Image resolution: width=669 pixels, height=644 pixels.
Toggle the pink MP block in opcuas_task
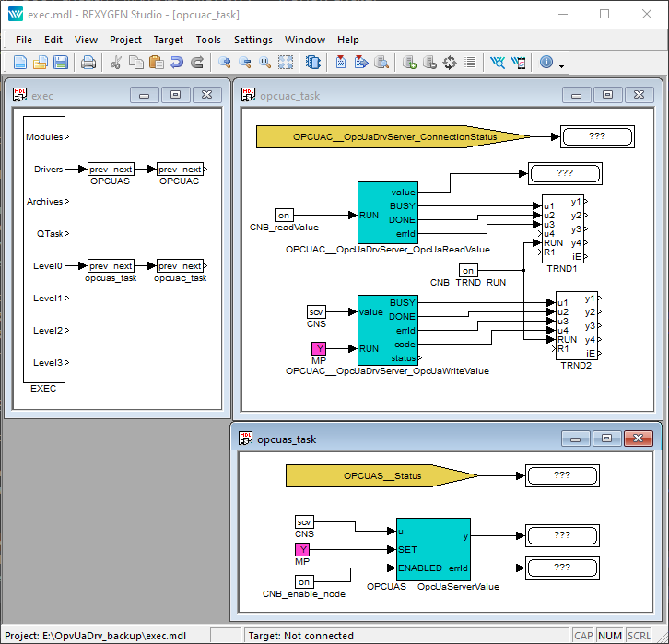click(303, 549)
